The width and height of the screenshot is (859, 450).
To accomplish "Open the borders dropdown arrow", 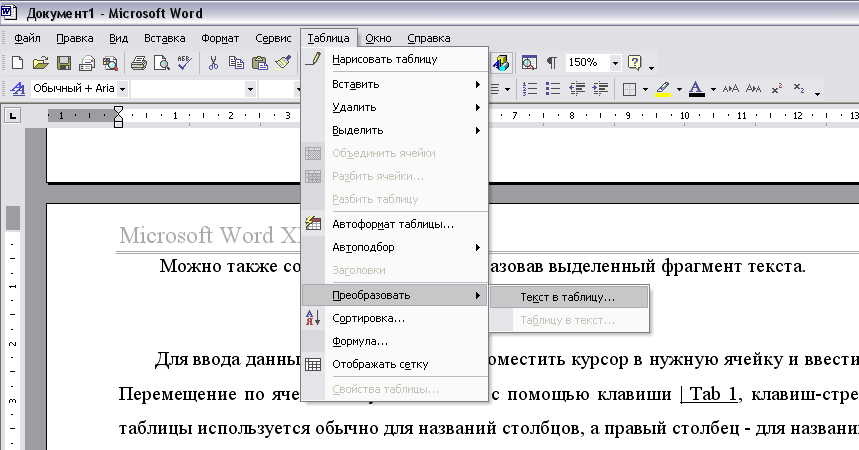I will click(x=645, y=89).
